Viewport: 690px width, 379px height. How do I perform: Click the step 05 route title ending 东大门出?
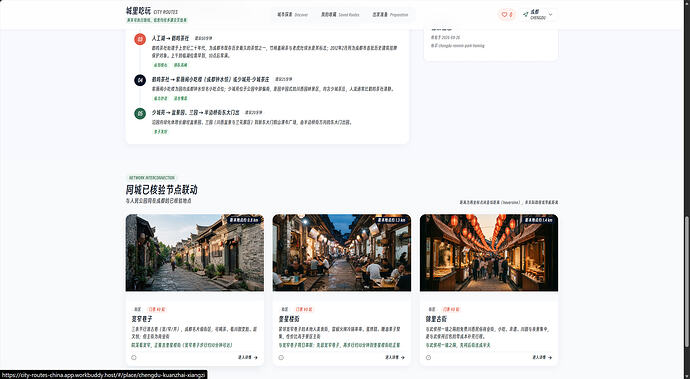click(195, 112)
